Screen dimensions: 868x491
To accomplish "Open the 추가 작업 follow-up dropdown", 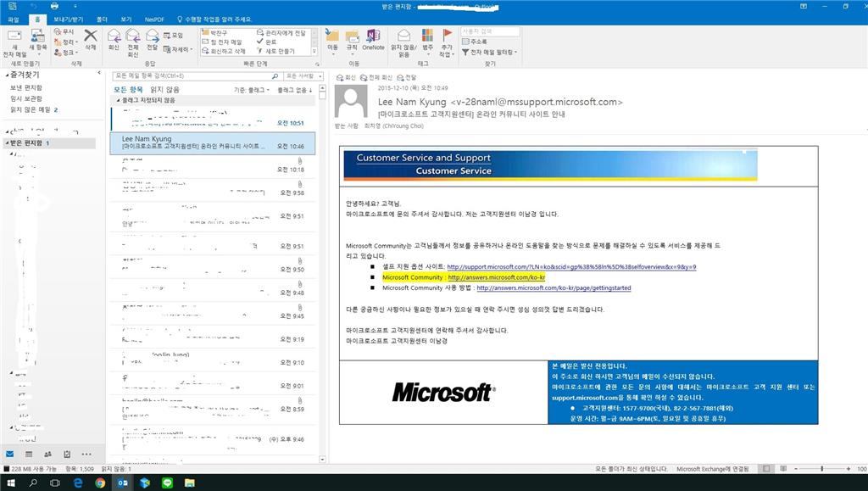I will click(x=447, y=42).
